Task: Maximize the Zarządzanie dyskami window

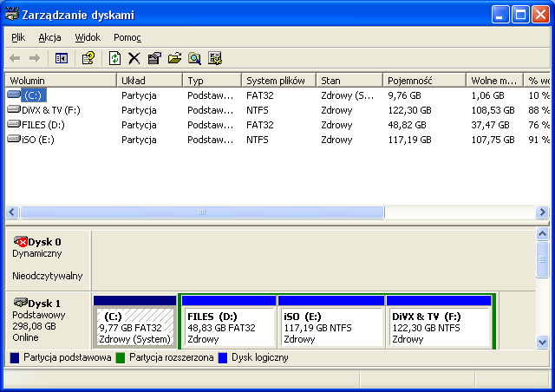Action: 520,15
